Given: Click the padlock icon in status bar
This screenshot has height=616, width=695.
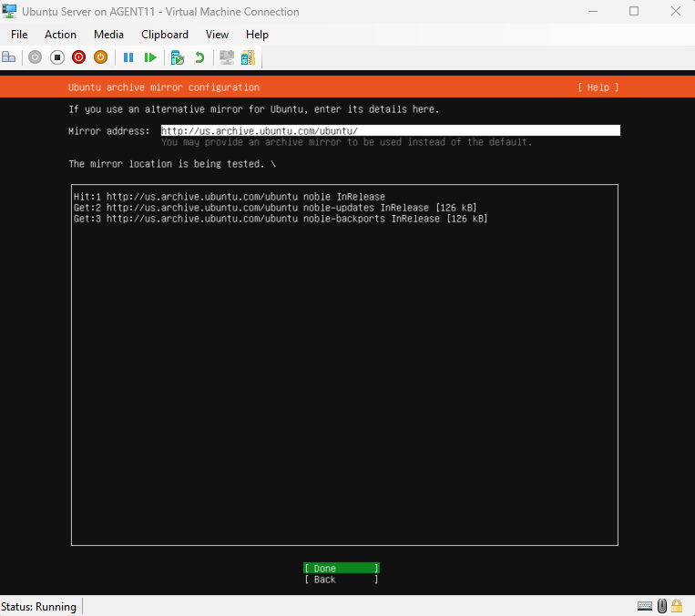Looking at the screenshot, I should (x=677, y=606).
